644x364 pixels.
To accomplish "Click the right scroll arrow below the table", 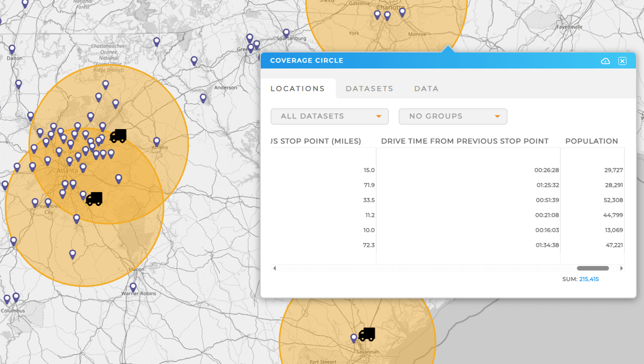I will 621,268.
